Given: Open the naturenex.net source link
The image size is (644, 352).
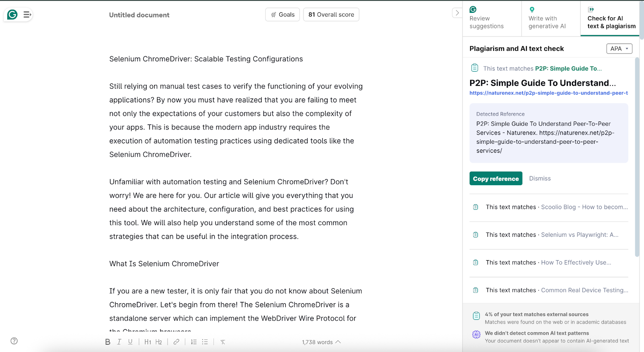Looking at the screenshot, I should click(549, 93).
